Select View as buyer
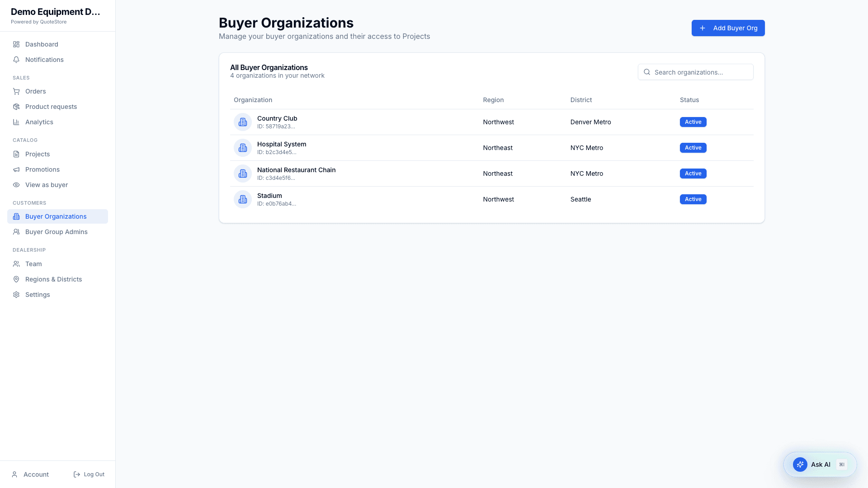868x488 pixels. pos(57,185)
